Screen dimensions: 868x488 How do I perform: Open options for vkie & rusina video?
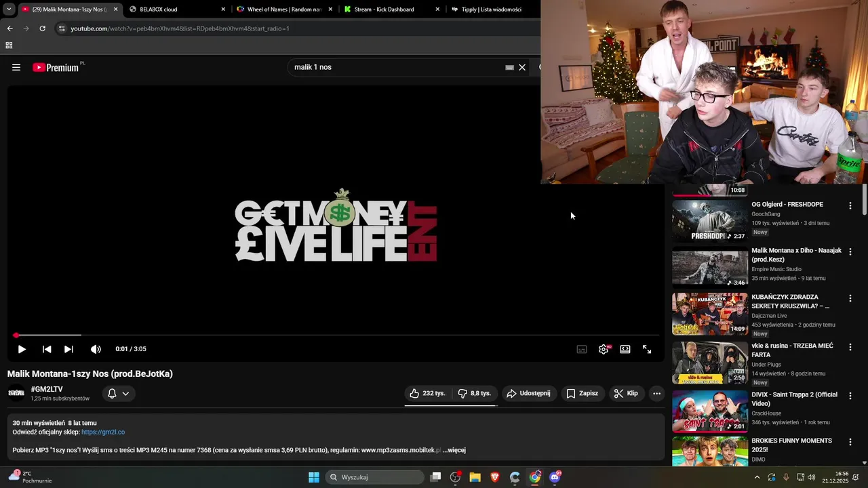coord(850,347)
